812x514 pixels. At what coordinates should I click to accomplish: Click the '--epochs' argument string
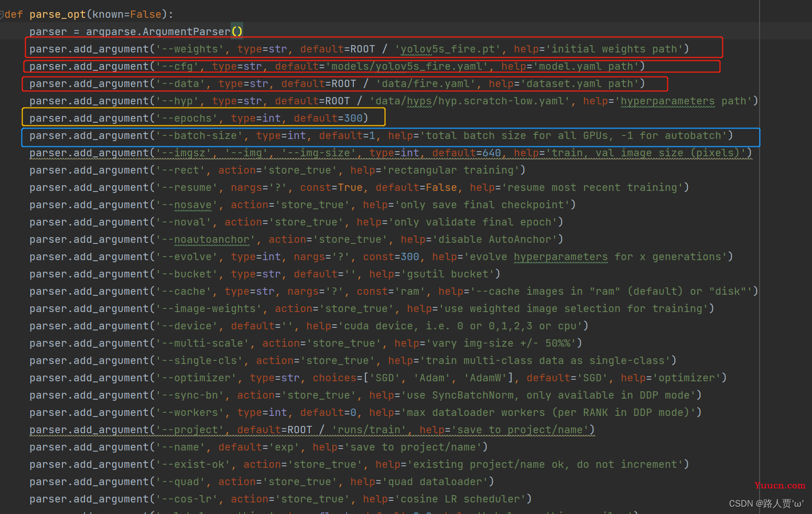click(x=187, y=119)
